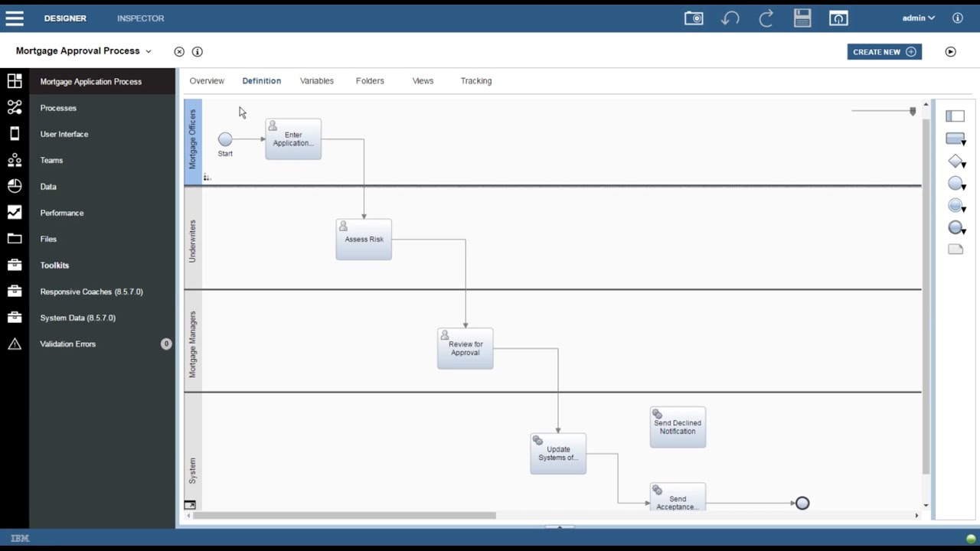Undo the last change
This screenshot has width=980, height=551.
[x=730, y=18]
